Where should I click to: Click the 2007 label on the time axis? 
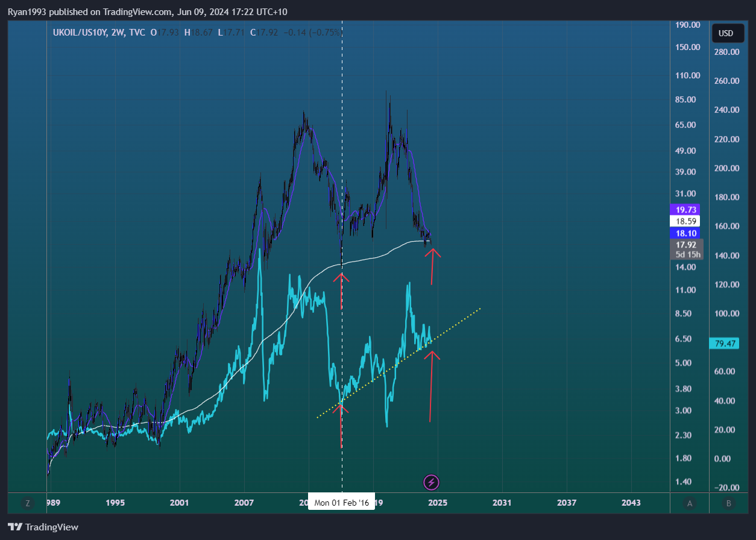[244, 503]
